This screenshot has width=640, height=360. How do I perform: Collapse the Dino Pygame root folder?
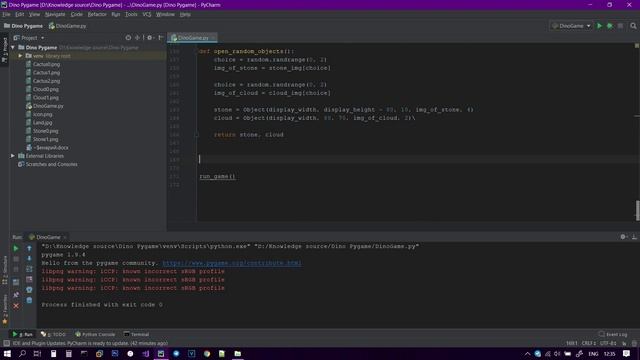(x=13, y=47)
